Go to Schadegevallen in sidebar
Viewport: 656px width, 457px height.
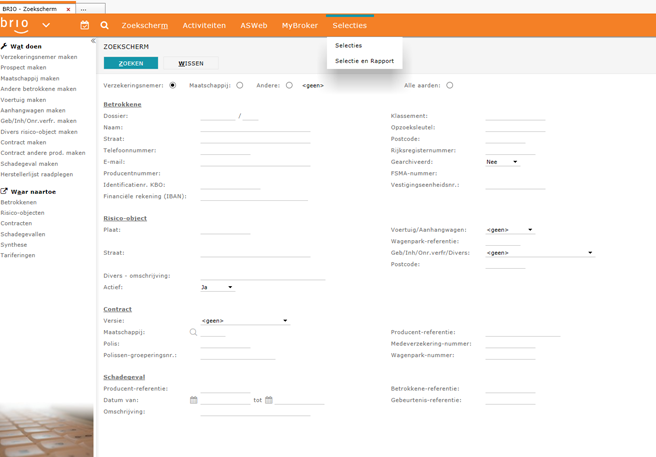[23, 234]
